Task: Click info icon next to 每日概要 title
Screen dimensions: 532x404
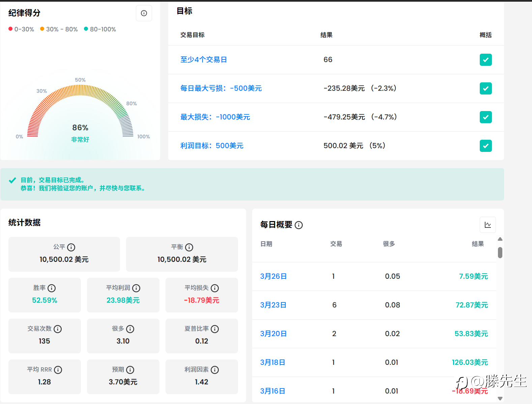Action: (299, 225)
